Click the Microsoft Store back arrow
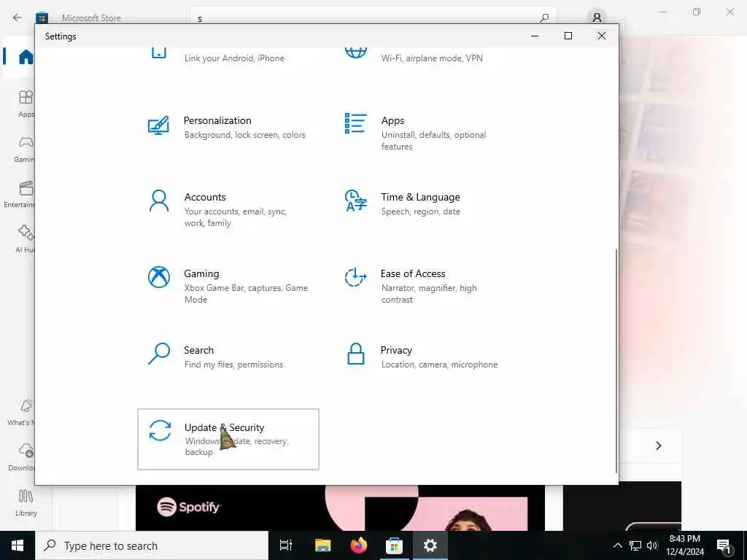747x560 pixels. pyautogui.click(x=18, y=17)
